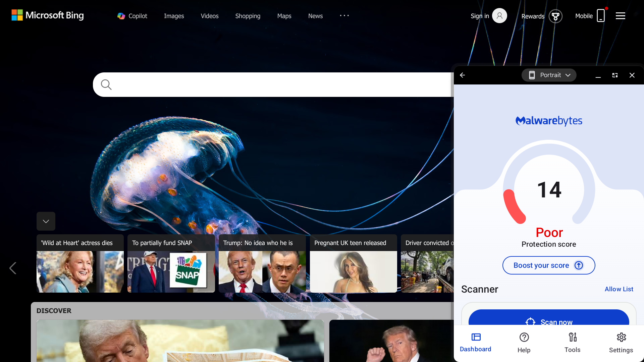Open the Tools tab in Malwarebytes

click(x=573, y=343)
